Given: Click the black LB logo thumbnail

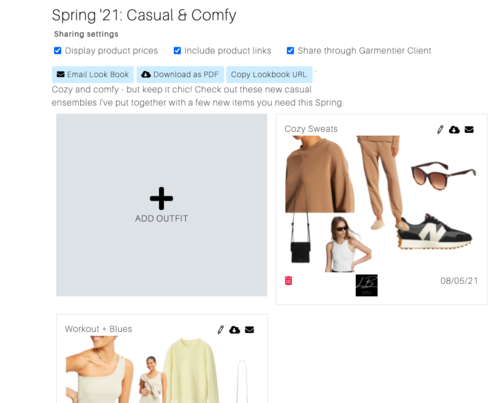Looking at the screenshot, I should 367,285.
